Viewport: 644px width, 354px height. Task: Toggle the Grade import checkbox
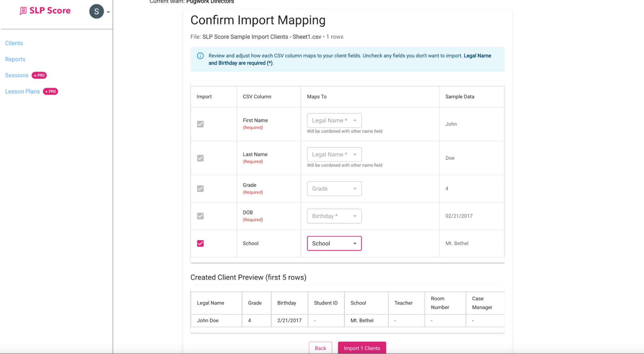tap(200, 189)
